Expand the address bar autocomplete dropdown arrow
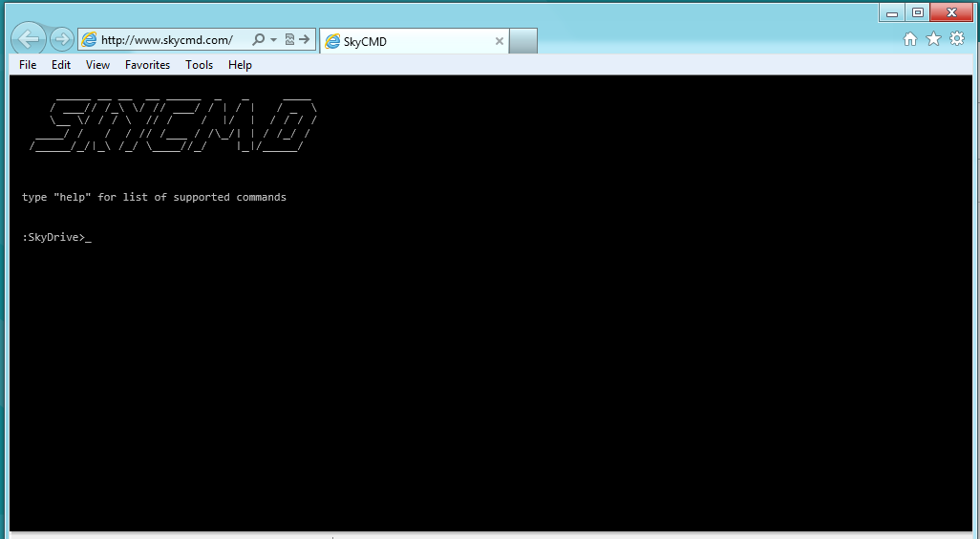 point(274,40)
